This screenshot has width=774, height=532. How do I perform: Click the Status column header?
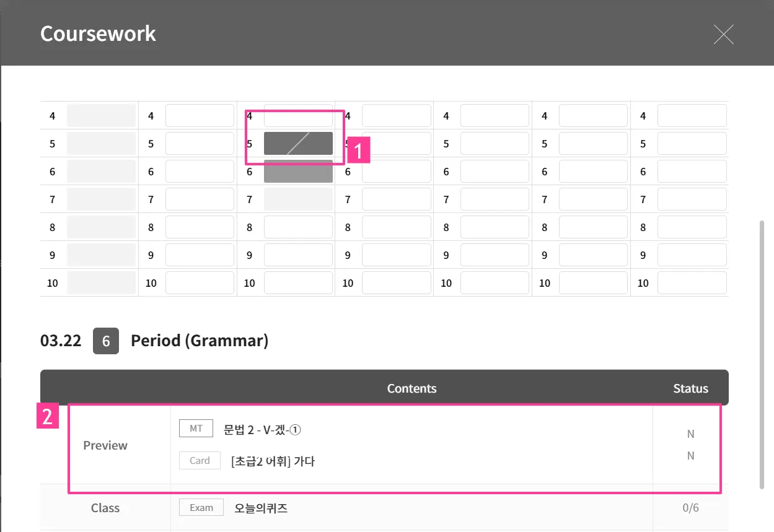[690, 388]
